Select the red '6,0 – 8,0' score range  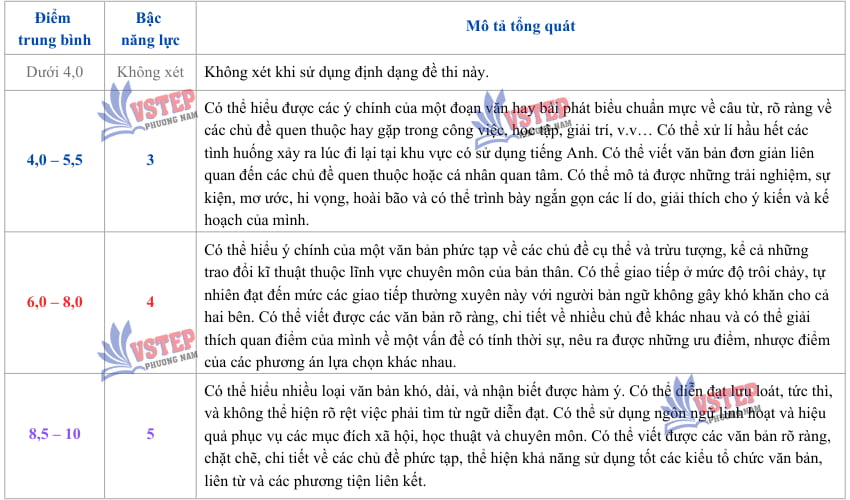tap(53, 300)
